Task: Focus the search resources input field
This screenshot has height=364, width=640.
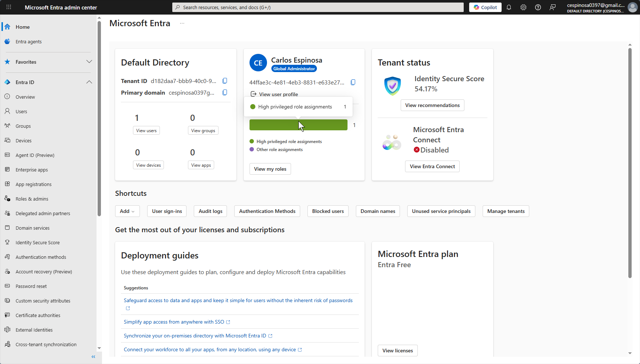Action: 321,7
